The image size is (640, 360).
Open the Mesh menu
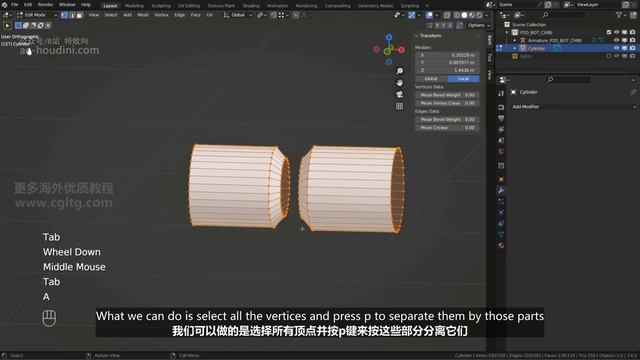(x=143, y=15)
